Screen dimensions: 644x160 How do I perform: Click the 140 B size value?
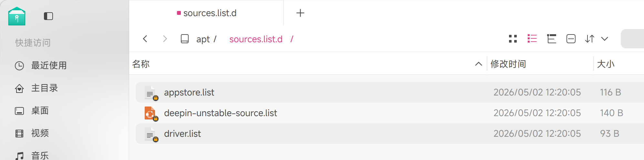coord(611,113)
